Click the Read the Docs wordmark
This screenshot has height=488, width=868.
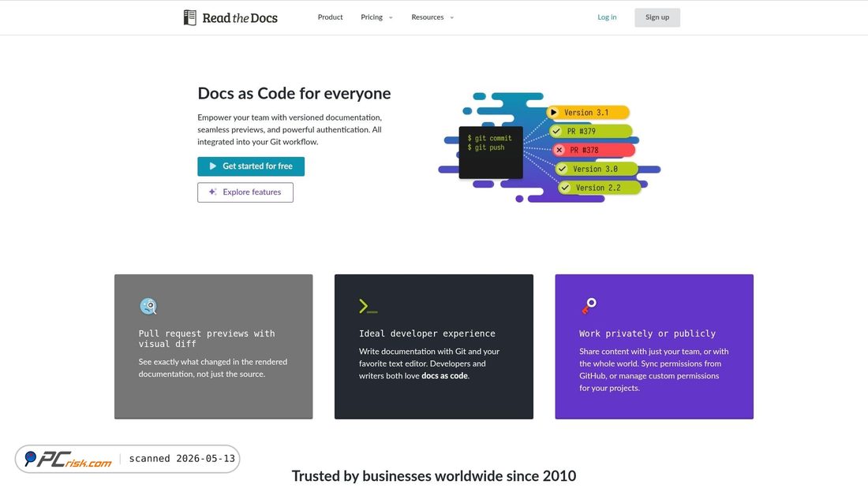click(240, 17)
